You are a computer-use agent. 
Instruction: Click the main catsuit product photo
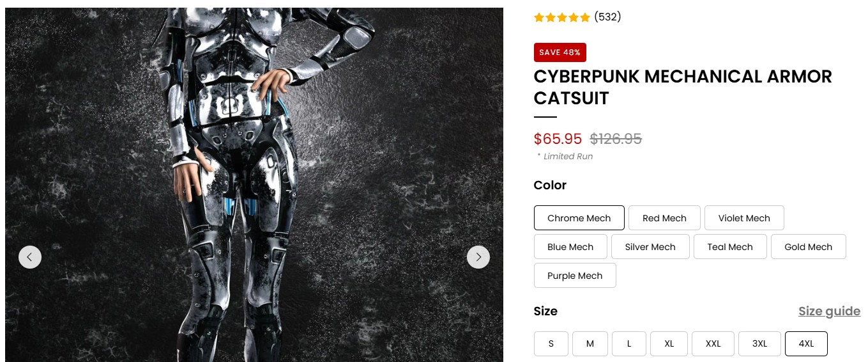[x=254, y=185]
